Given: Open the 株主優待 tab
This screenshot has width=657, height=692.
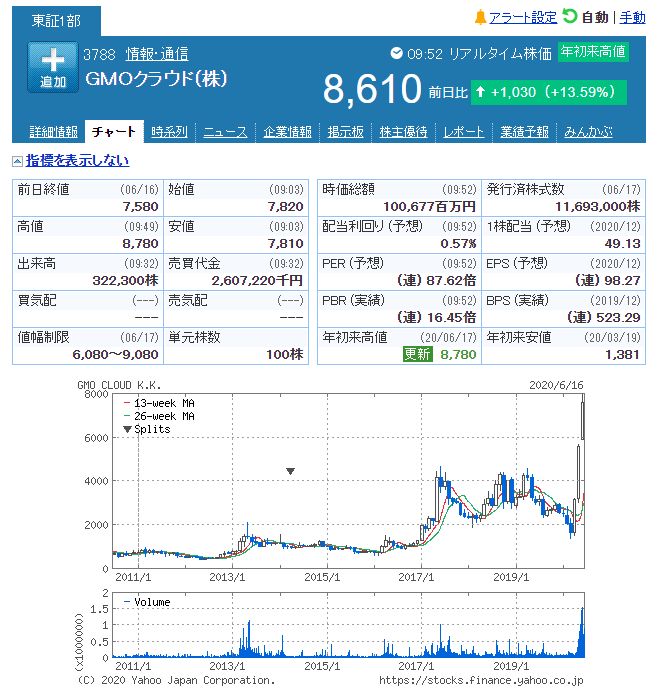Looking at the screenshot, I should 403,132.
